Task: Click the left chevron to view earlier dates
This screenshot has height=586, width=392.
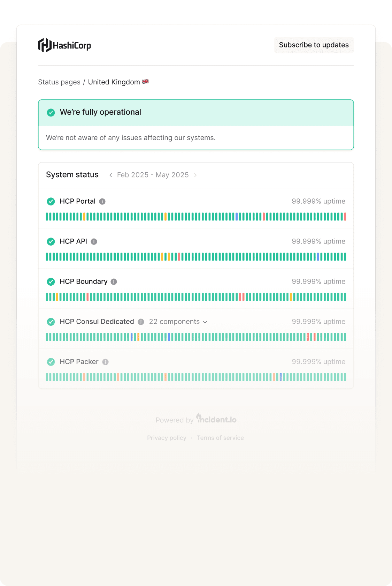Action: click(x=111, y=175)
